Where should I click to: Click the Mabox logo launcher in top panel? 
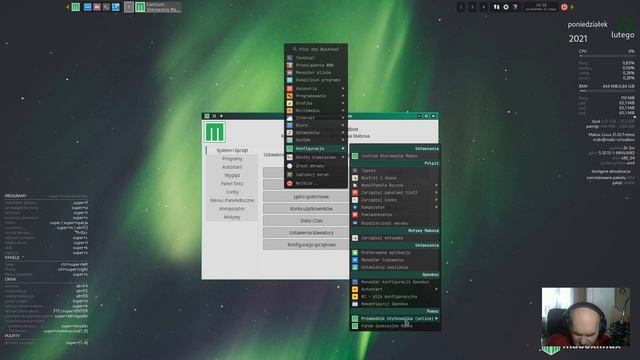pos(76,7)
